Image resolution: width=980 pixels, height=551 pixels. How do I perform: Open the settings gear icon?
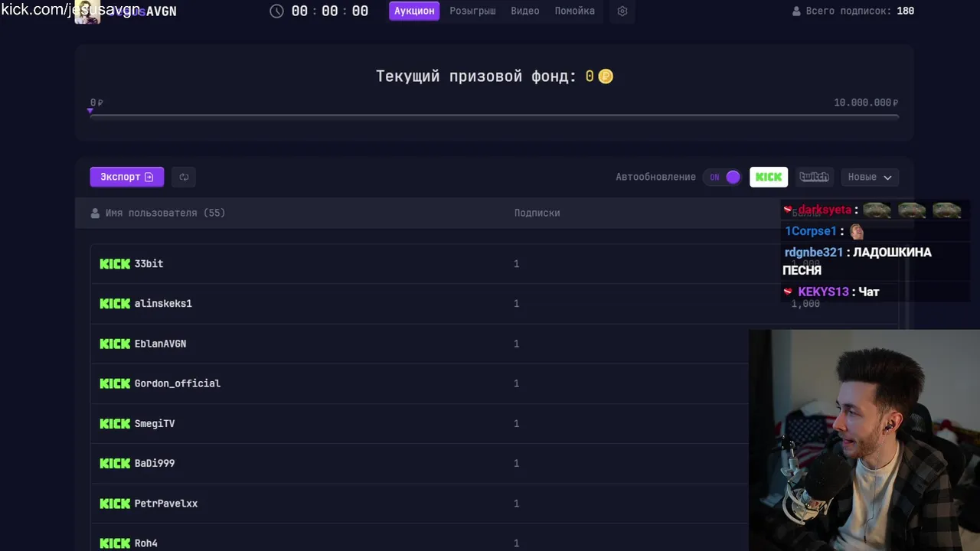pos(622,11)
